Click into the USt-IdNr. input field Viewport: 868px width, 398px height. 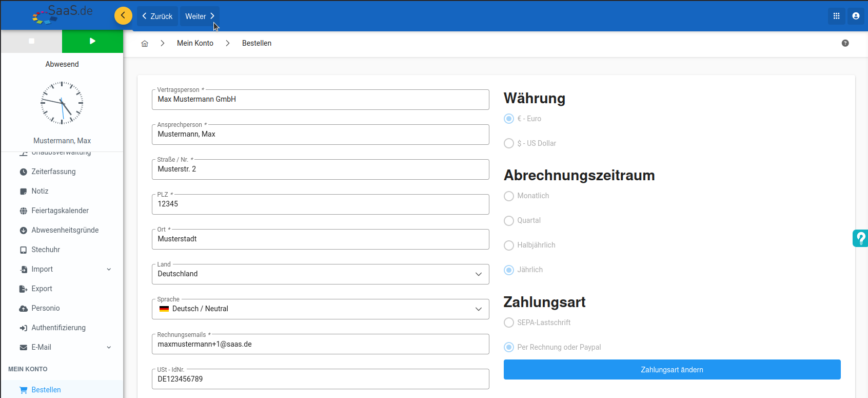(320, 380)
